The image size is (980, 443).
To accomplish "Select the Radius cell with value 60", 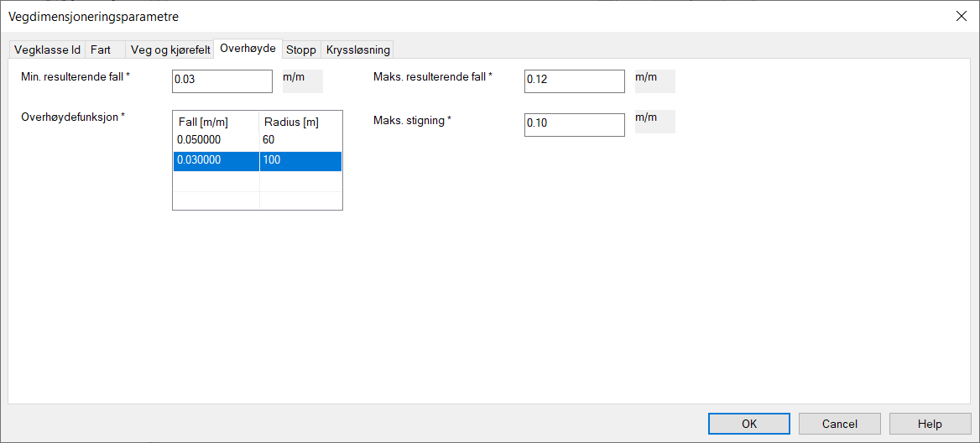I will pos(300,140).
